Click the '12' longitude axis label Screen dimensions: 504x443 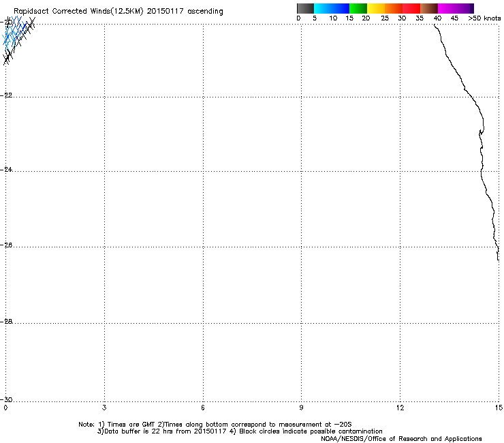coord(400,408)
